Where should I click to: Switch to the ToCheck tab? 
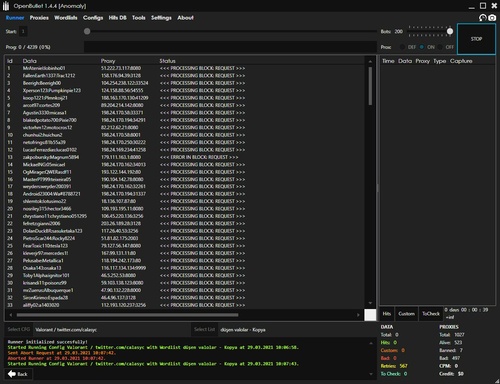click(x=431, y=314)
